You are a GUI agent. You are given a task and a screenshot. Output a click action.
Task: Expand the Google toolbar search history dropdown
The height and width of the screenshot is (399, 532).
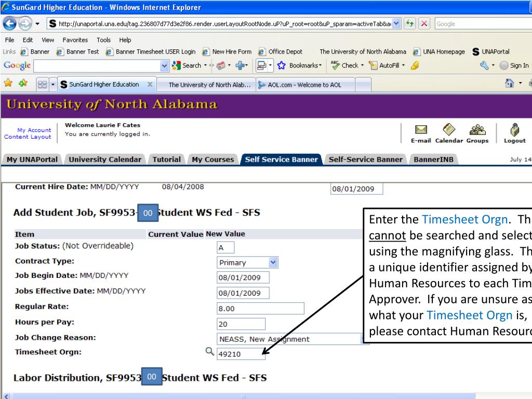click(165, 65)
